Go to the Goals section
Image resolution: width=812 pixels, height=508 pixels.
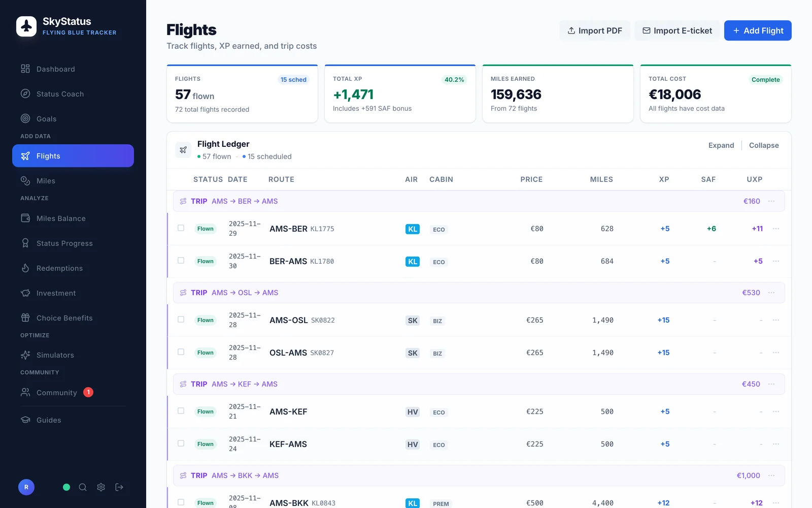[73, 119]
